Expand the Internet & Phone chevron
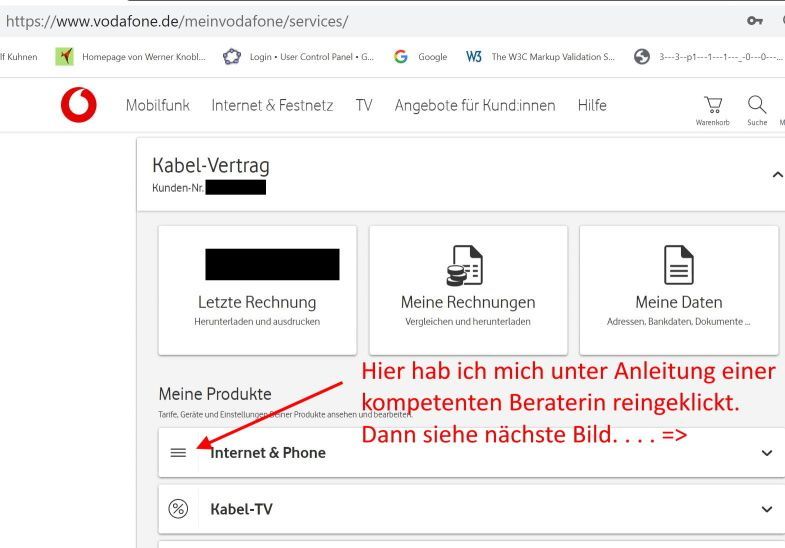785x548 pixels. 766,453
